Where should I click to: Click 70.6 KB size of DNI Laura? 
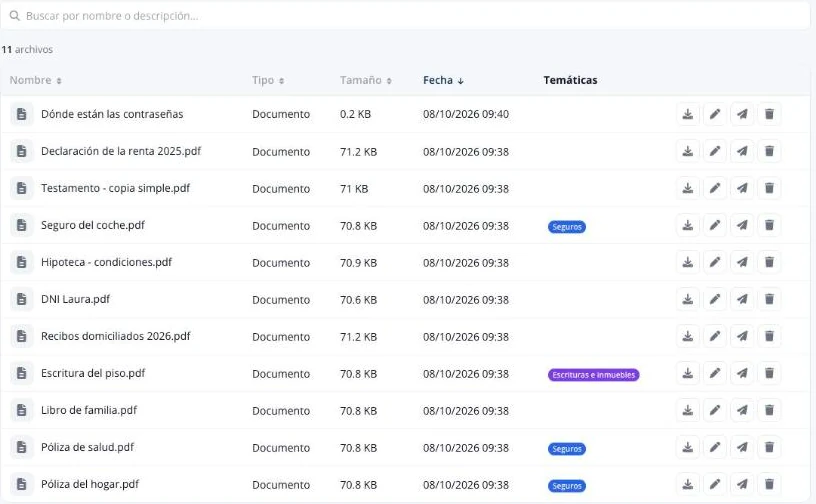click(358, 299)
